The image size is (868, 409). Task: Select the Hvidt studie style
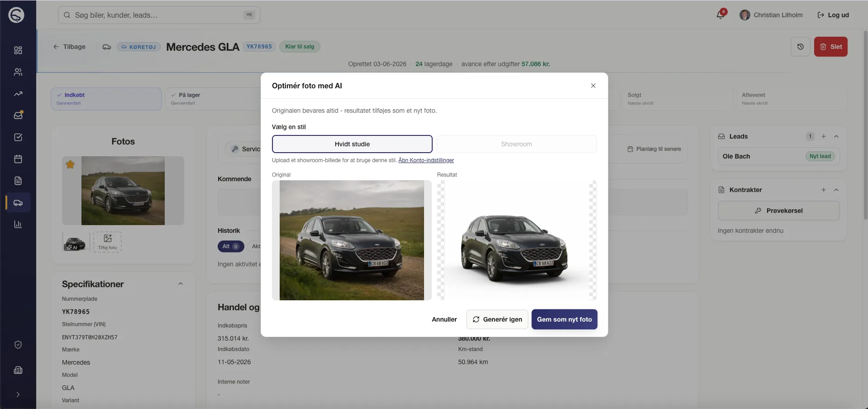pos(352,144)
